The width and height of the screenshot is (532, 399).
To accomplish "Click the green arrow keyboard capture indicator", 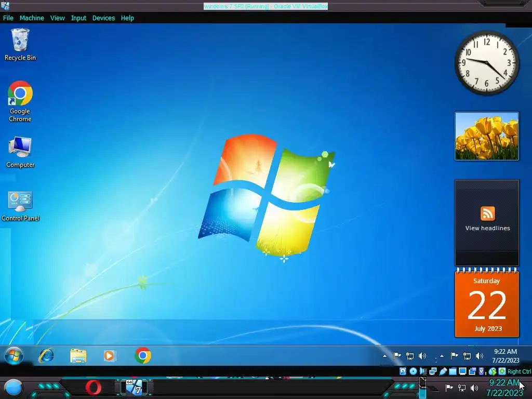I will 502,371.
